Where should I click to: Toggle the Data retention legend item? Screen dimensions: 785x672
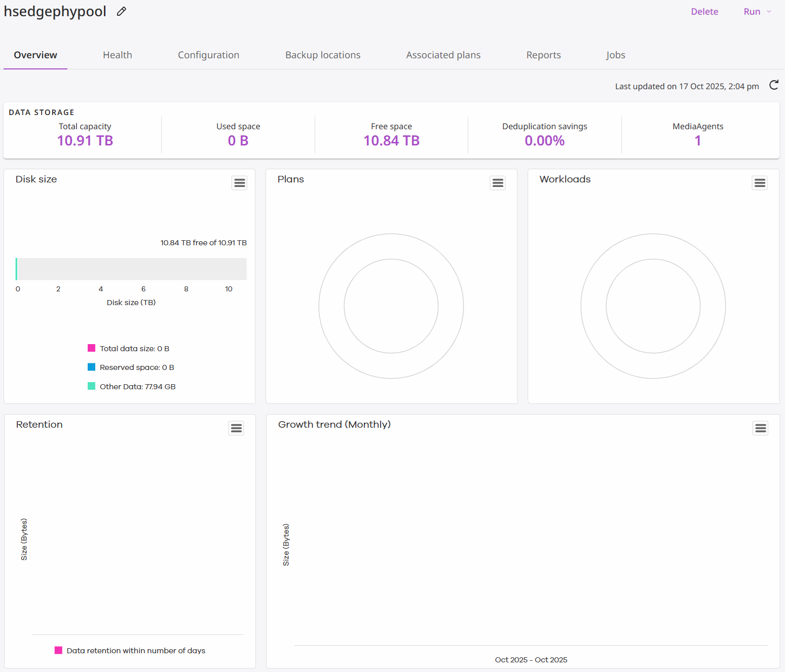click(136, 650)
